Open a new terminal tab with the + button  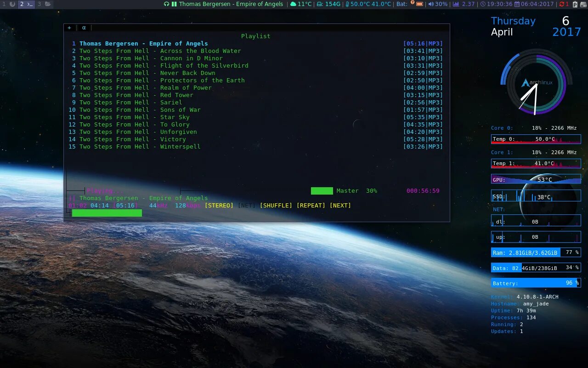pos(69,28)
